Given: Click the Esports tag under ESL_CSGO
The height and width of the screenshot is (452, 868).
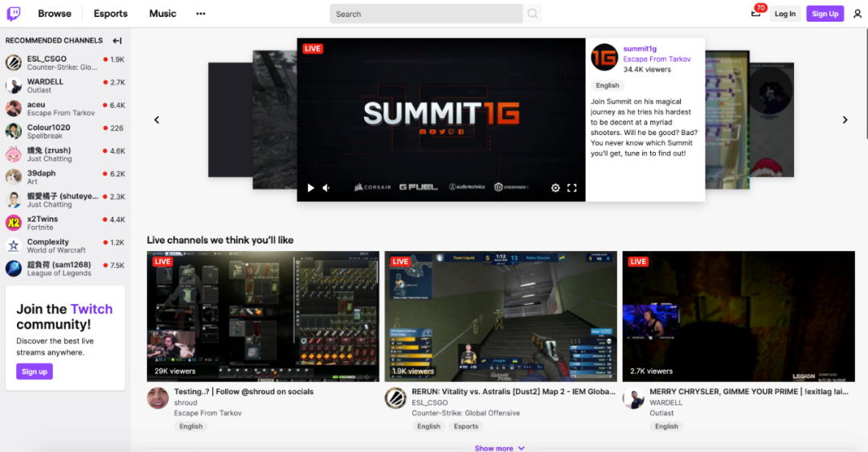Looking at the screenshot, I should 466,426.
